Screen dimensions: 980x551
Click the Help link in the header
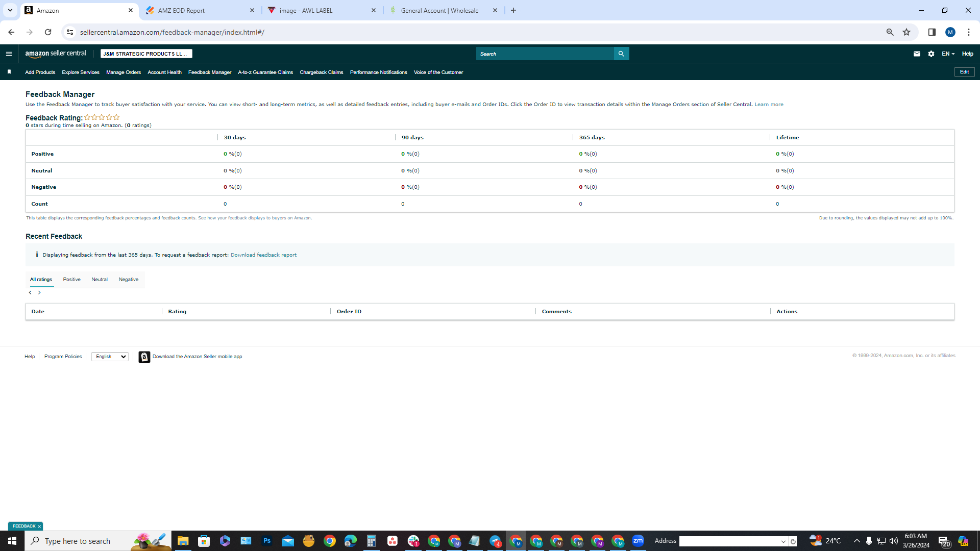pyautogui.click(x=967, y=54)
